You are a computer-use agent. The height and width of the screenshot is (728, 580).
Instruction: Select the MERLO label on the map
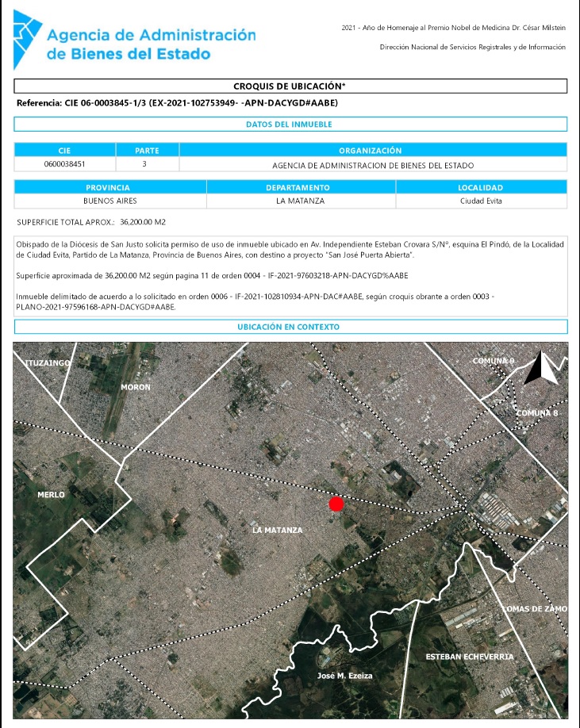[52, 495]
